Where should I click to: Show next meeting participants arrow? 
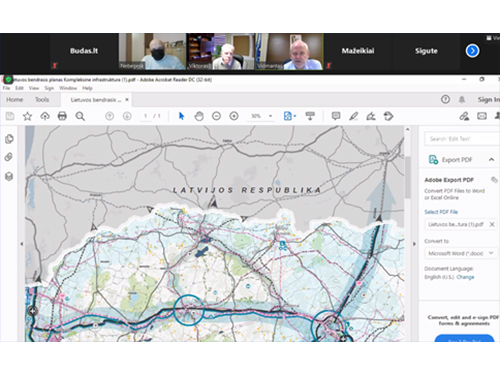coord(472,51)
